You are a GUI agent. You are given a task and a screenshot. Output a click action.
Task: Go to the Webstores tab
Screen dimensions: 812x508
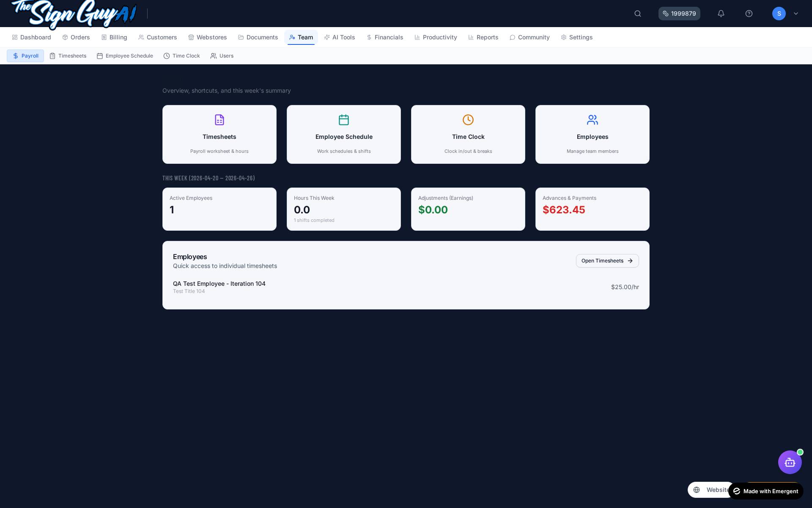(208, 37)
